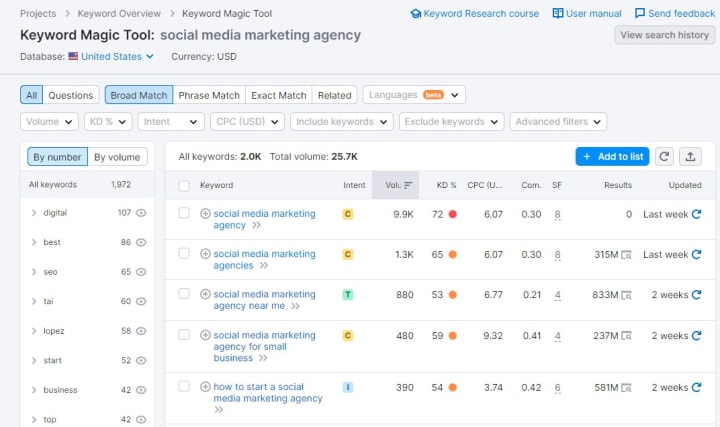The image size is (720, 427).
Task: Switch to the Phrase Match tab
Action: click(x=209, y=95)
